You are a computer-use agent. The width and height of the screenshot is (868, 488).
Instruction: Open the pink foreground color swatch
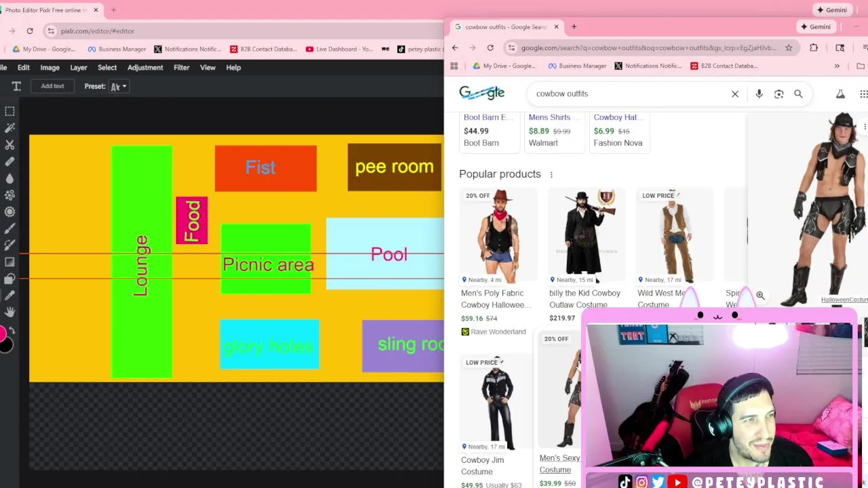2,333
